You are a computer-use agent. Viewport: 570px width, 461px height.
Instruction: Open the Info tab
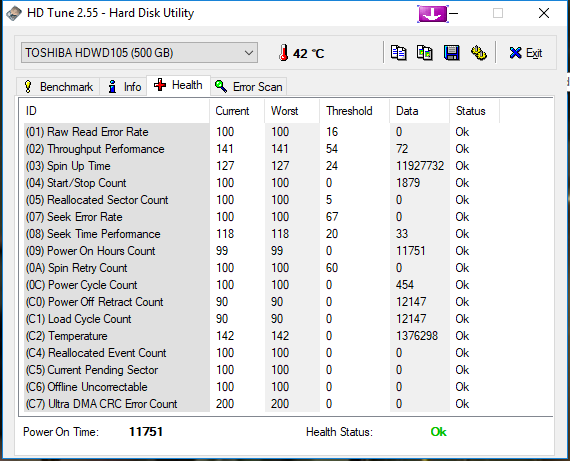124,87
